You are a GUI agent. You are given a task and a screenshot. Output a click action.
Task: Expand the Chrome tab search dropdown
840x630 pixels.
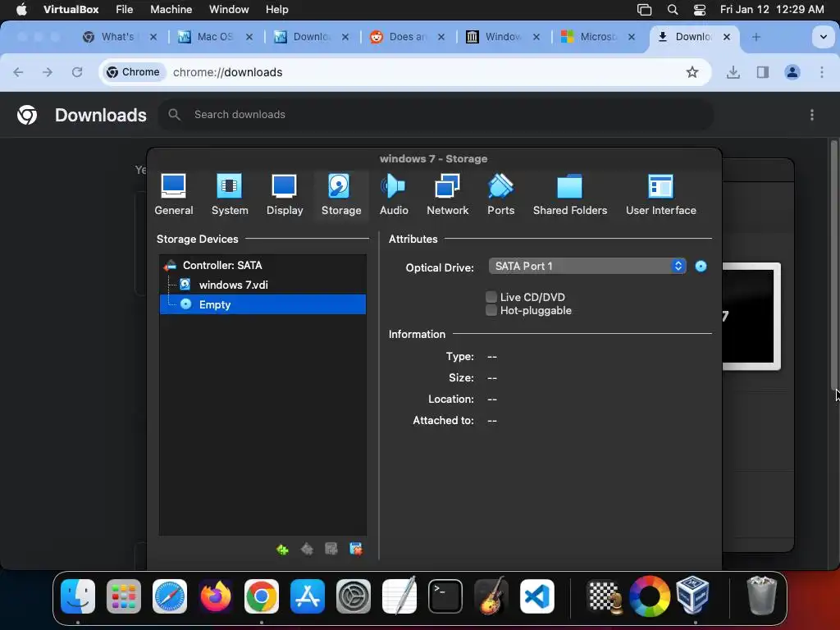823,37
